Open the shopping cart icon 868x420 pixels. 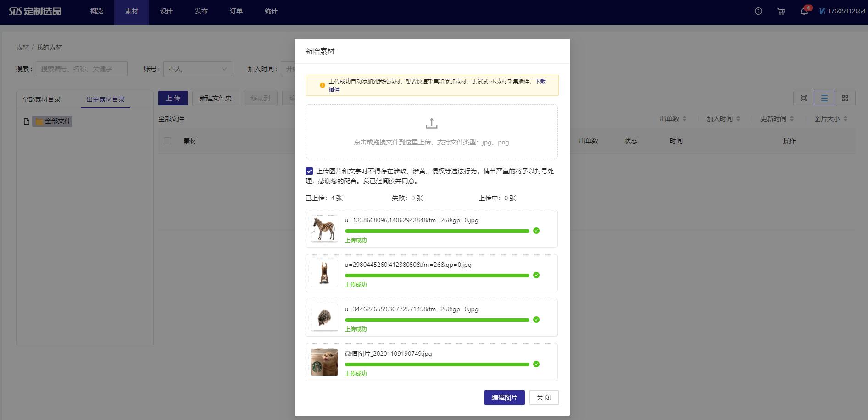click(x=781, y=11)
